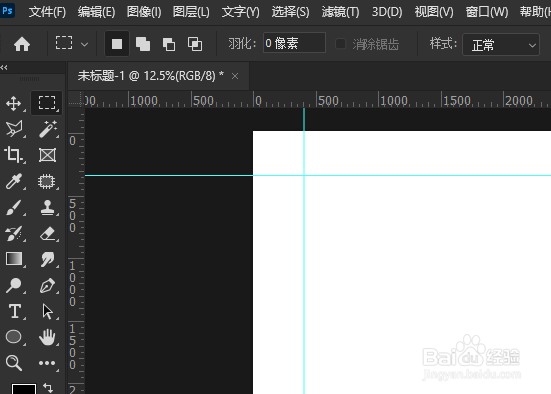551x394 pixels.
Task: Open the marquee tool preset picker
Action: click(71, 44)
